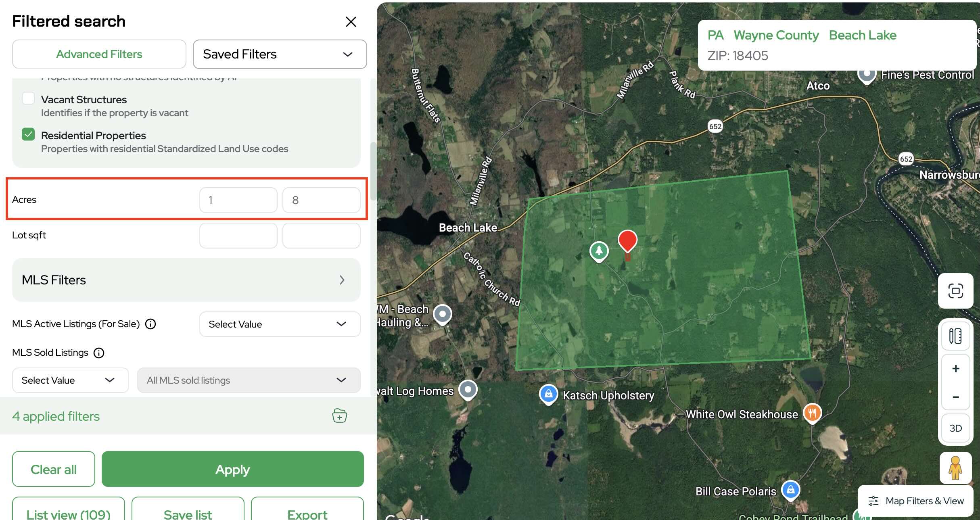Open List view (109) tab
This screenshot has height=520, width=980.
(x=69, y=513)
